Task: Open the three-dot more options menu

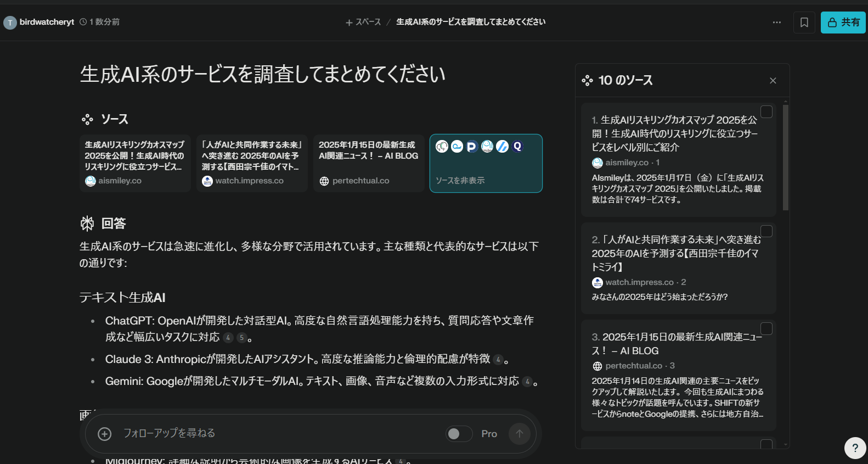Action: [776, 23]
